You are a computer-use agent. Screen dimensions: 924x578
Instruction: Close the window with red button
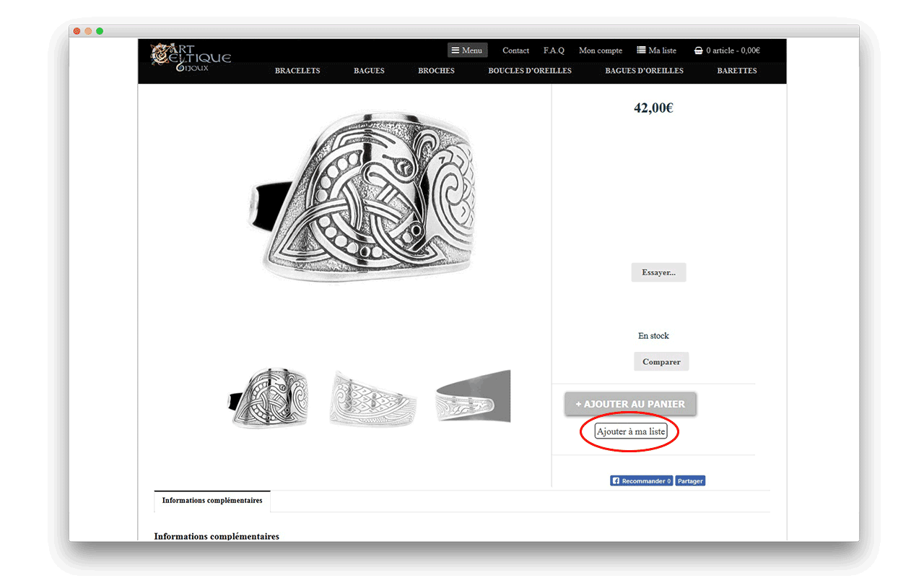click(x=77, y=31)
